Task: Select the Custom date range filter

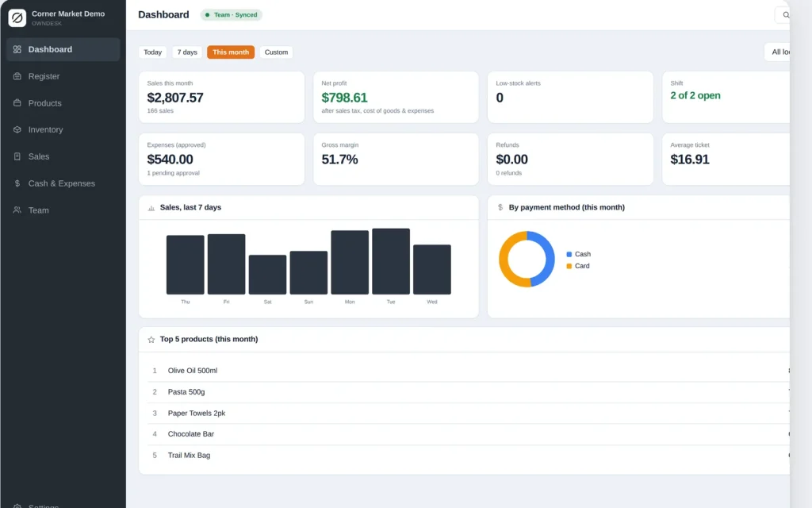Action: tap(276, 52)
